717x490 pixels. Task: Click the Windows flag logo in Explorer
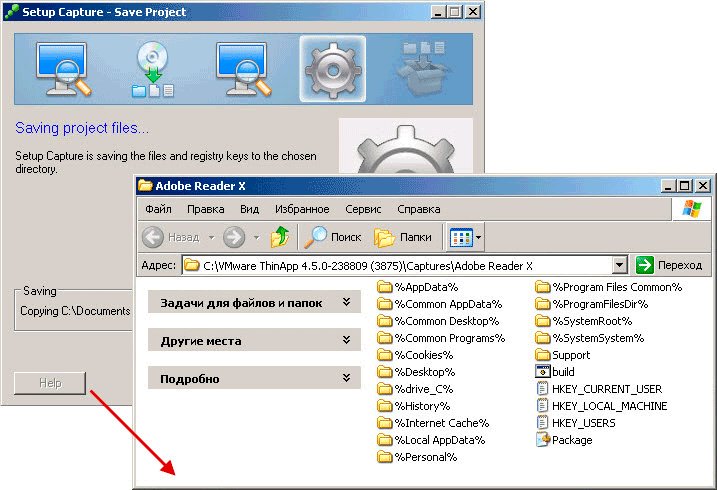(691, 209)
